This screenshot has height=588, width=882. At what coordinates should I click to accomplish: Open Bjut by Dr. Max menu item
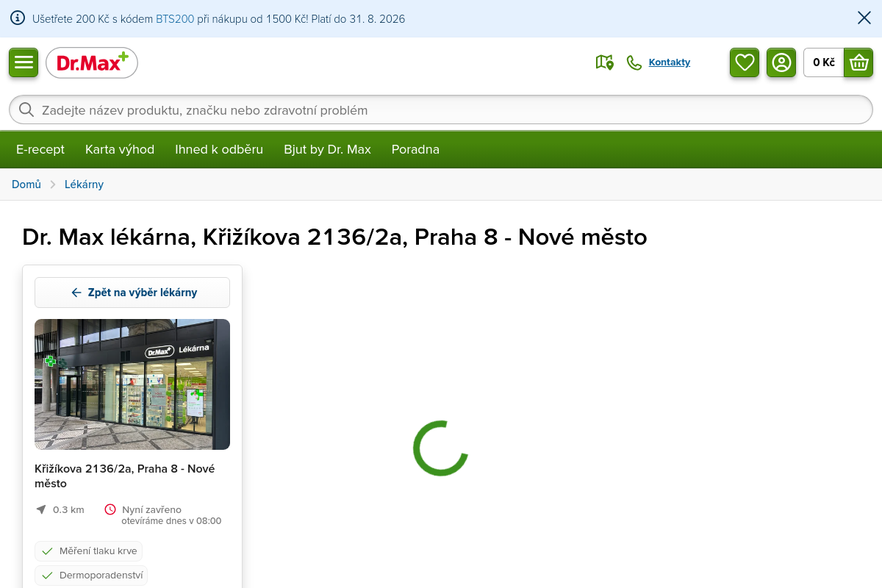[328, 149]
